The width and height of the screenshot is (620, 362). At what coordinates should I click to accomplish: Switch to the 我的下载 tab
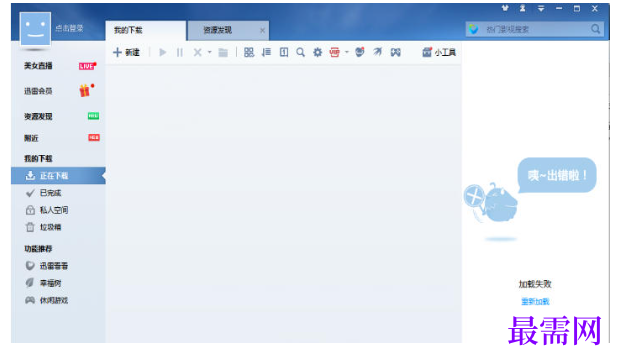click(x=146, y=30)
